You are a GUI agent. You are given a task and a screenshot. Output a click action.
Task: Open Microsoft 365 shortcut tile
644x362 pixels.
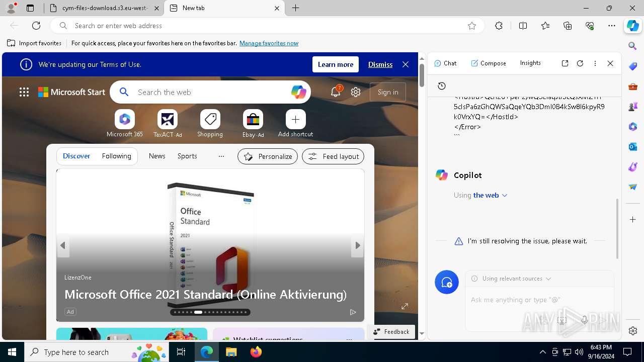[125, 123]
